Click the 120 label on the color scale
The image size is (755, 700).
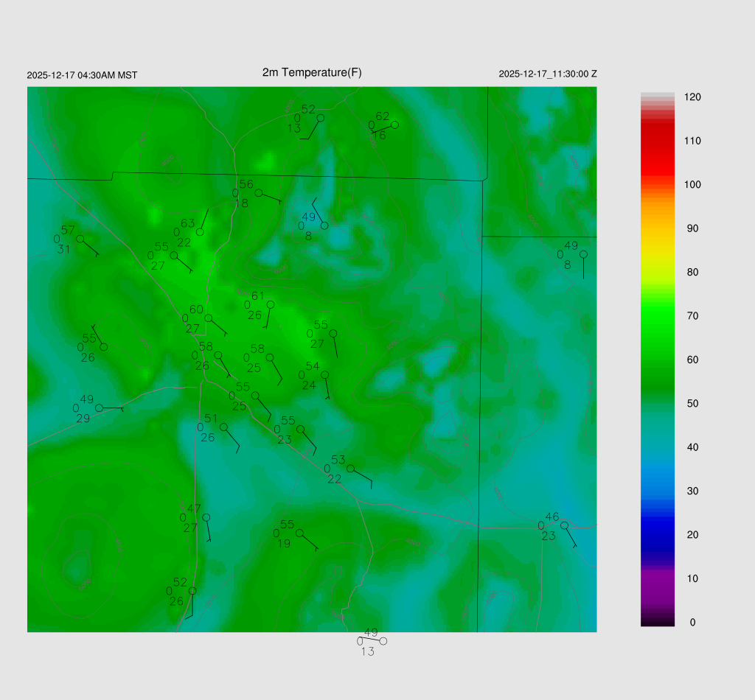click(x=692, y=97)
